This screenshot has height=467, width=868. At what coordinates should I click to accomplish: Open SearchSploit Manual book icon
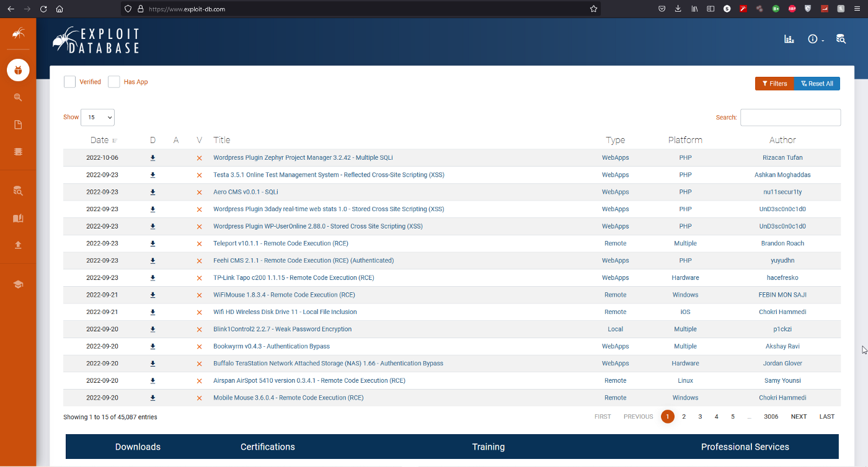click(18, 218)
